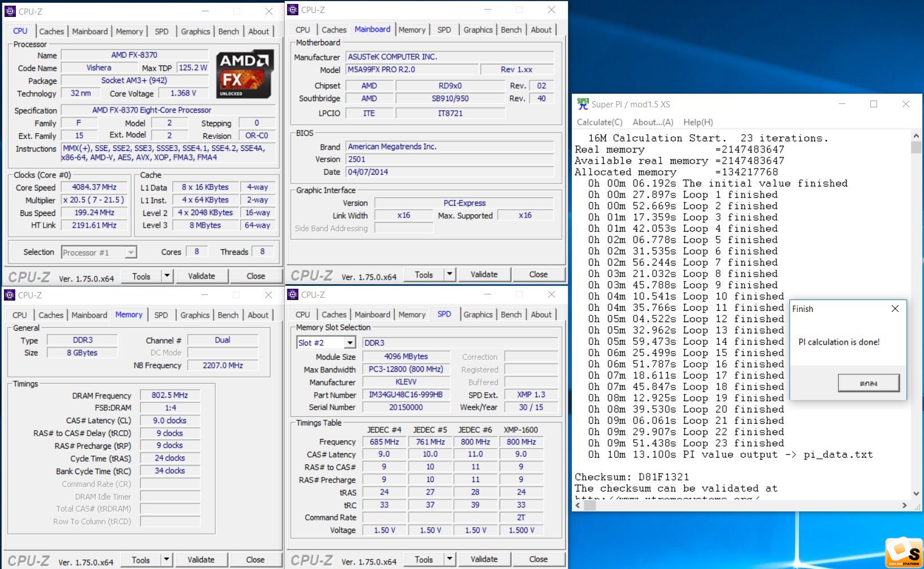Screen dimensions: 924x569
Task: Click the Loop 23 finished line
Action: 686,444
